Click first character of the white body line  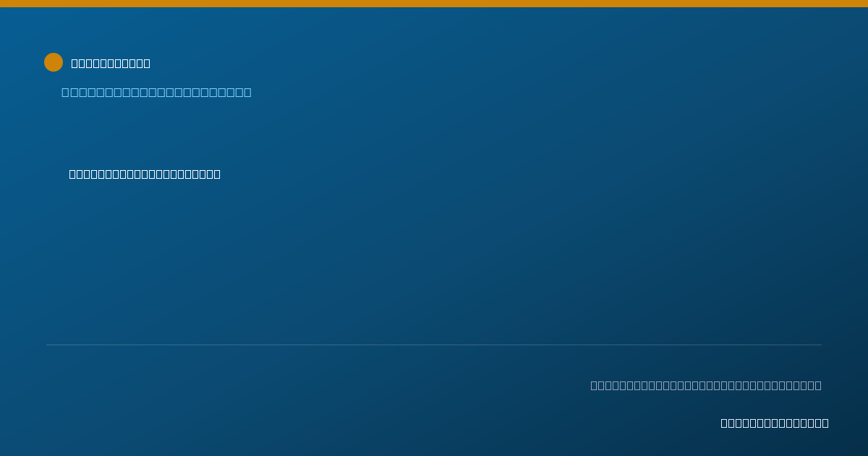(x=72, y=174)
